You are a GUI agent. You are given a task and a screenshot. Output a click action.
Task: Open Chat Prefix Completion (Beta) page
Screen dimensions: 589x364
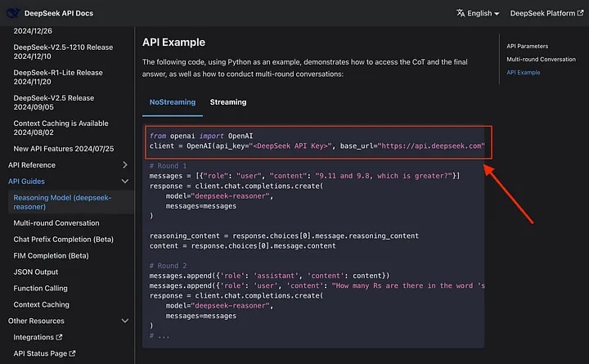point(64,240)
